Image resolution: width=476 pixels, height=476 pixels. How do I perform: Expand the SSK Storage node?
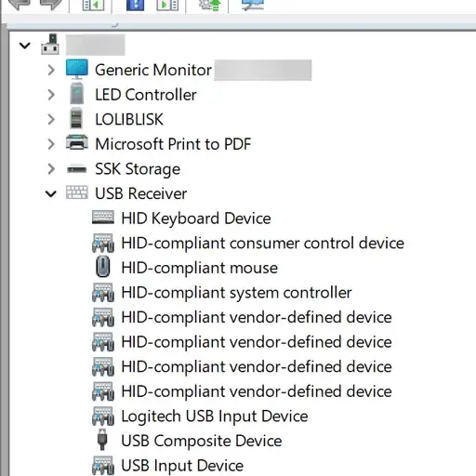(x=51, y=169)
